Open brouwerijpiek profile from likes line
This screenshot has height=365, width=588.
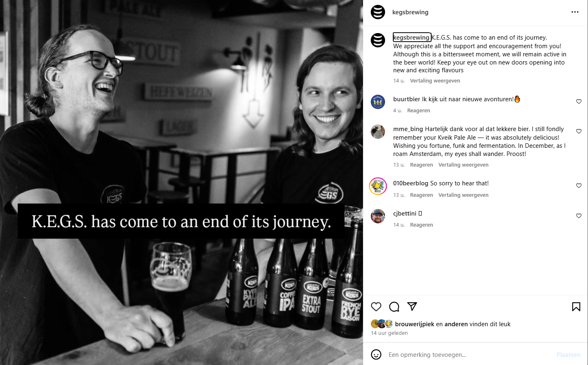pos(414,324)
